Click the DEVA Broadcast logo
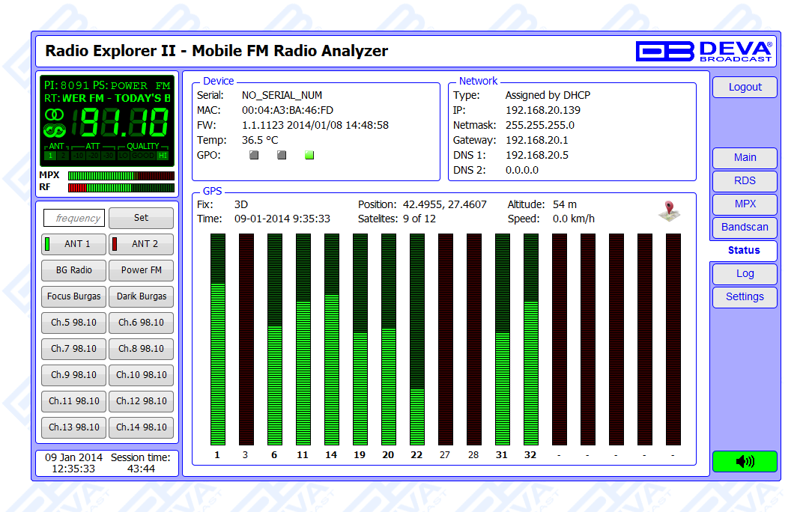This screenshot has height=512, width=812. click(703, 51)
